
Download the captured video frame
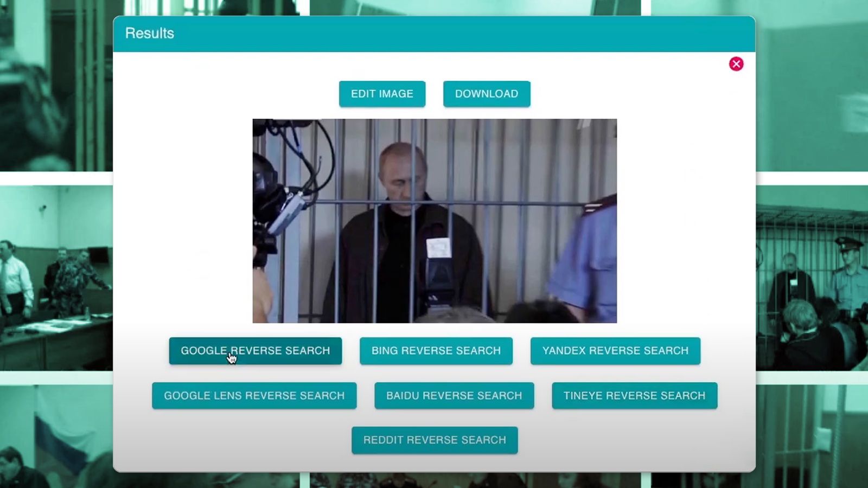pyautogui.click(x=486, y=93)
